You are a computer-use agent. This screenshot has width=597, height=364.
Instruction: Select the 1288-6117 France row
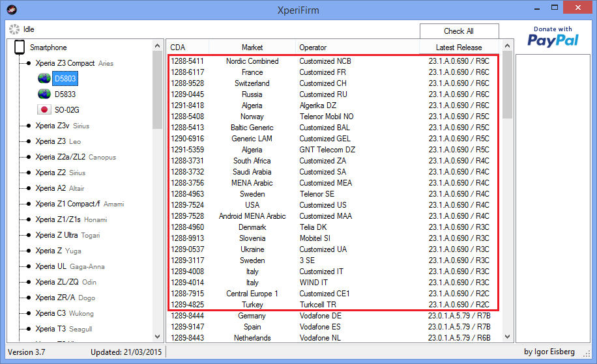pyautogui.click(x=333, y=72)
